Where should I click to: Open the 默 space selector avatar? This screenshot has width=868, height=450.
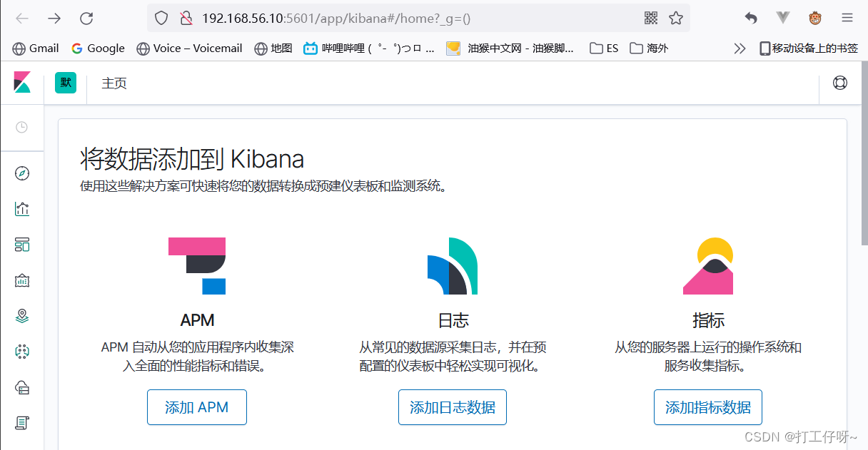pos(66,83)
